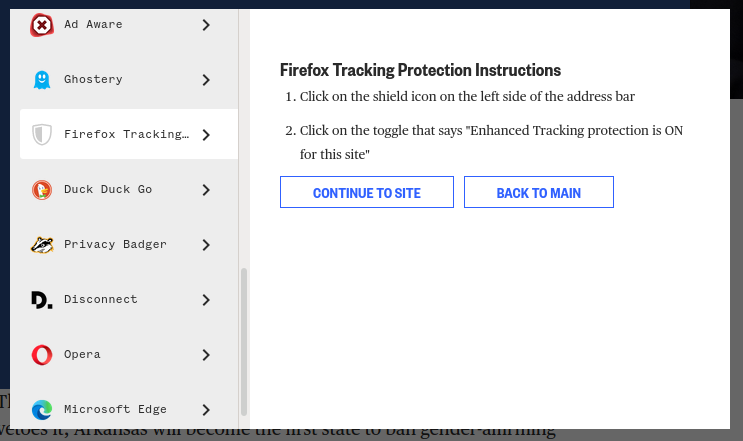Viewport: 743px width, 441px height.
Task: Expand the Disconnect chevron arrow
Action: (206, 300)
